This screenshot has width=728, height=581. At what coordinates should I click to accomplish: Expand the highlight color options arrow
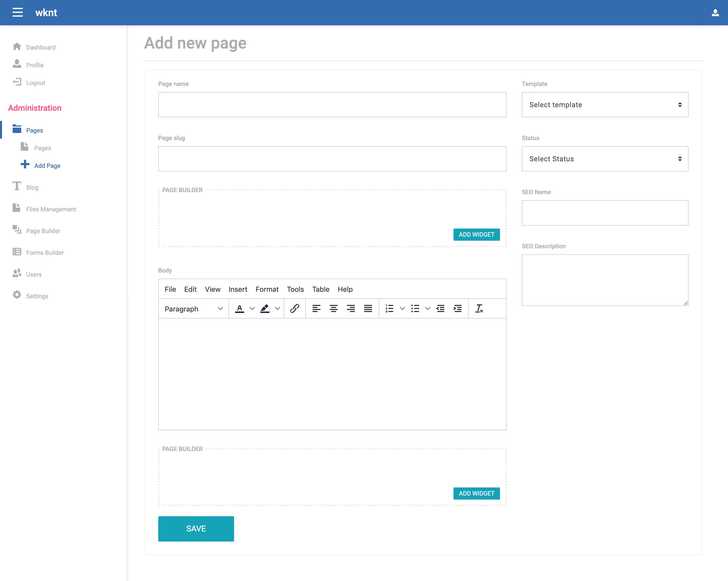[x=278, y=309]
